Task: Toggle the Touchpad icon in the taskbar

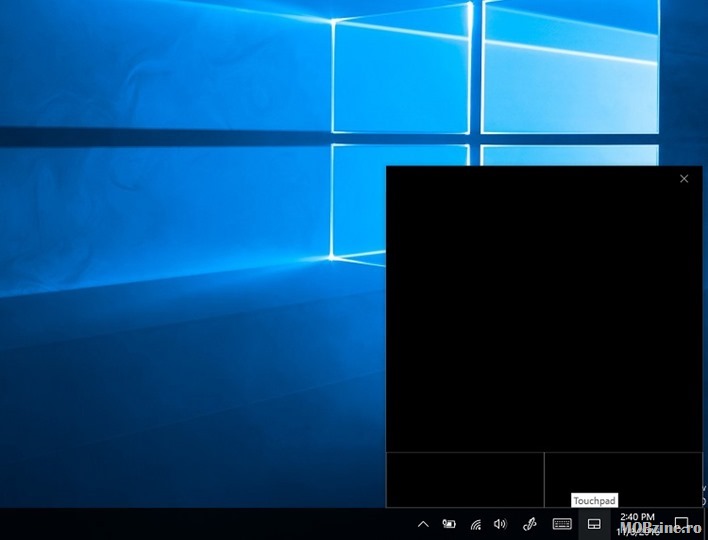Action: click(x=594, y=524)
